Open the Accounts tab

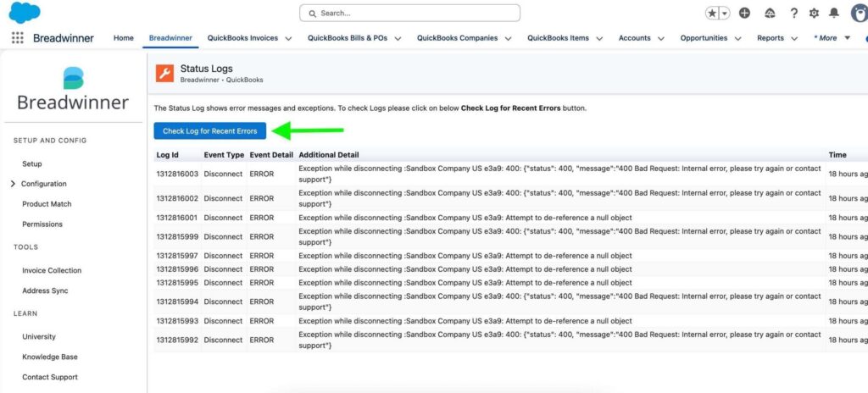[634, 38]
